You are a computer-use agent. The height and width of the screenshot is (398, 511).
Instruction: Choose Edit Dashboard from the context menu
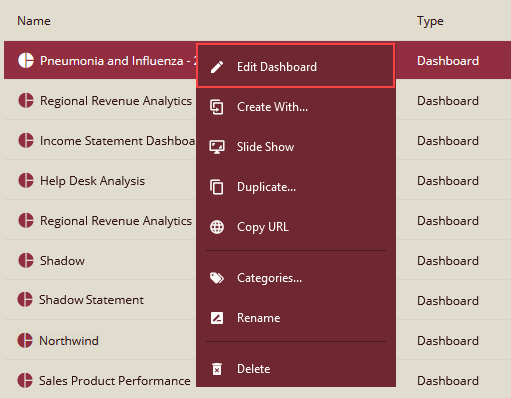tap(296, 66)
